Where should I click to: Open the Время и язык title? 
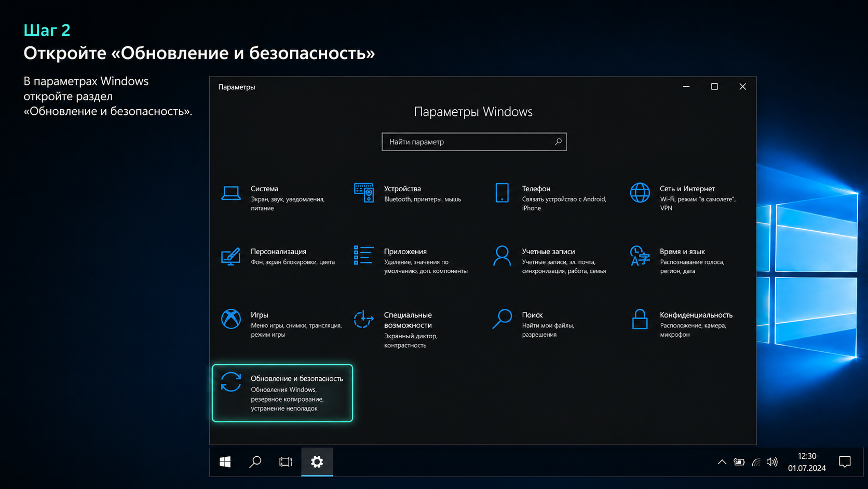point(682,252)
